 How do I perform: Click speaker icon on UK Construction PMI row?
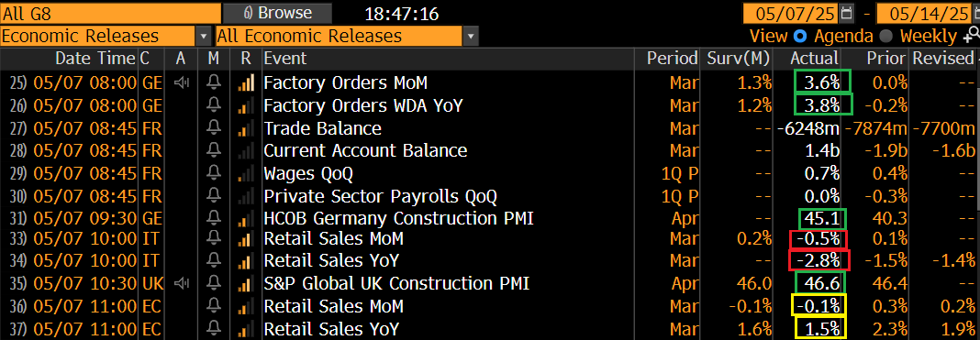coord(182,284)
